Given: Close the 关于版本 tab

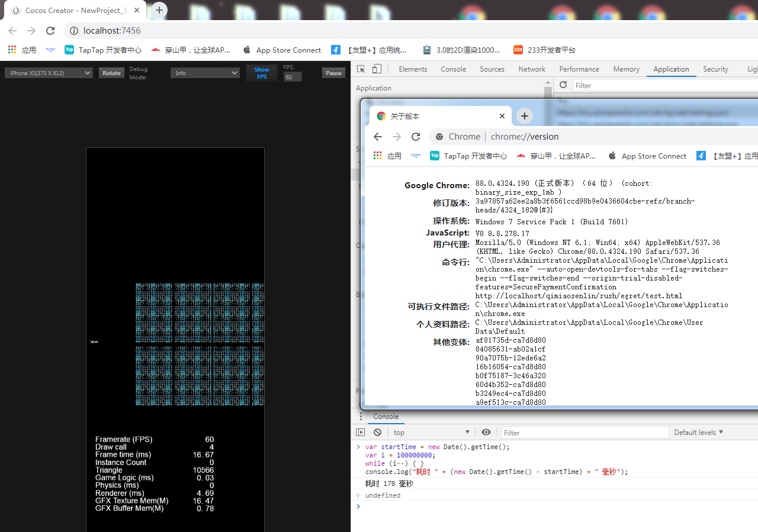Looking at the screenshot, I should tap(503, 116).
